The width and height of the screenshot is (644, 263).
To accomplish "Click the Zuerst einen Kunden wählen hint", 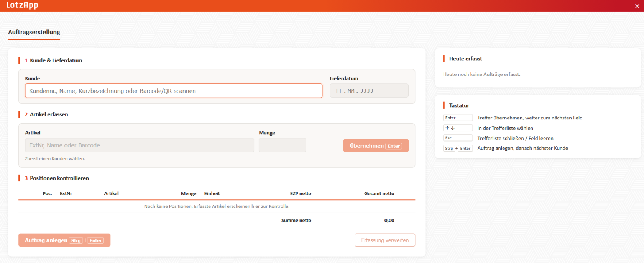I will 55,158.
